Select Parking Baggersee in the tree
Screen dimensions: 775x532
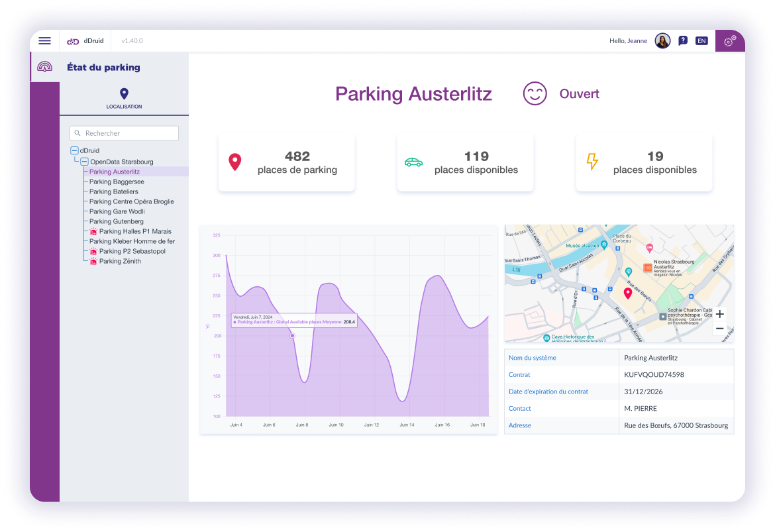point(117,182)
